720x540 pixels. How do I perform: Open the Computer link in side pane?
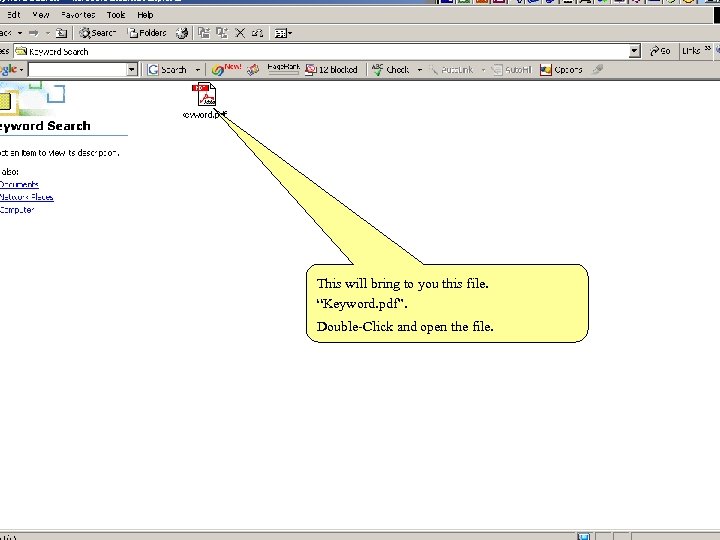(x=17, y=210)
